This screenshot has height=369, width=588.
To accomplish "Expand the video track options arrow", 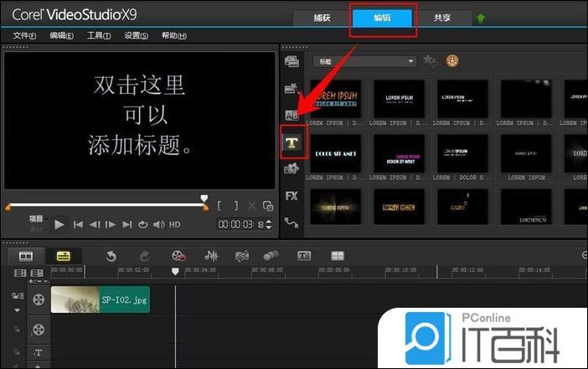I will (17, 310).
